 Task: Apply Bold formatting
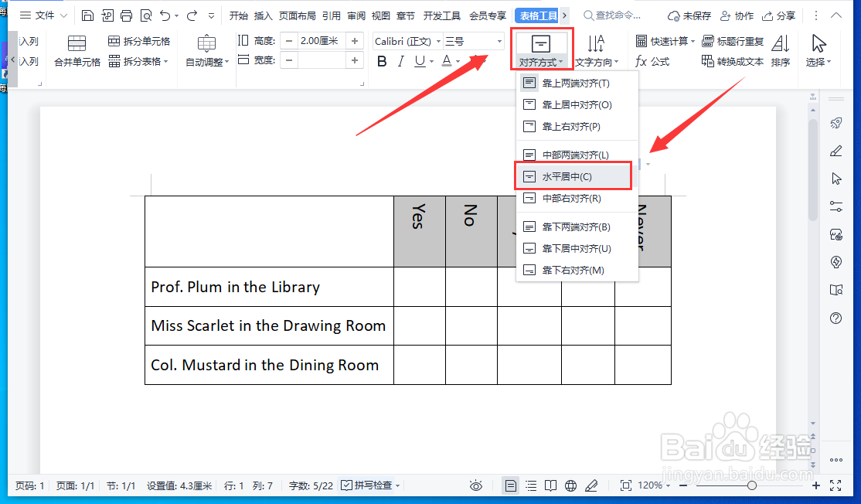pyautogui.click(x=382, y=62)
